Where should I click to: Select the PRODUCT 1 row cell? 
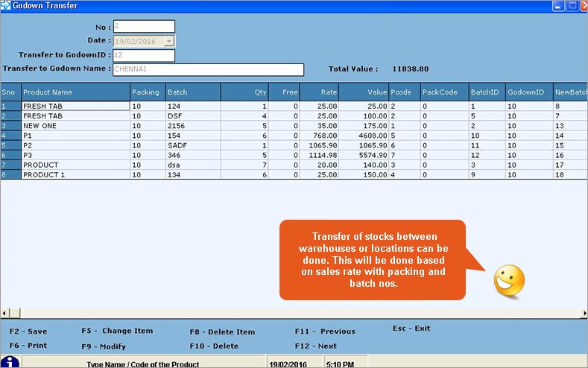click(x=75, y=174)
